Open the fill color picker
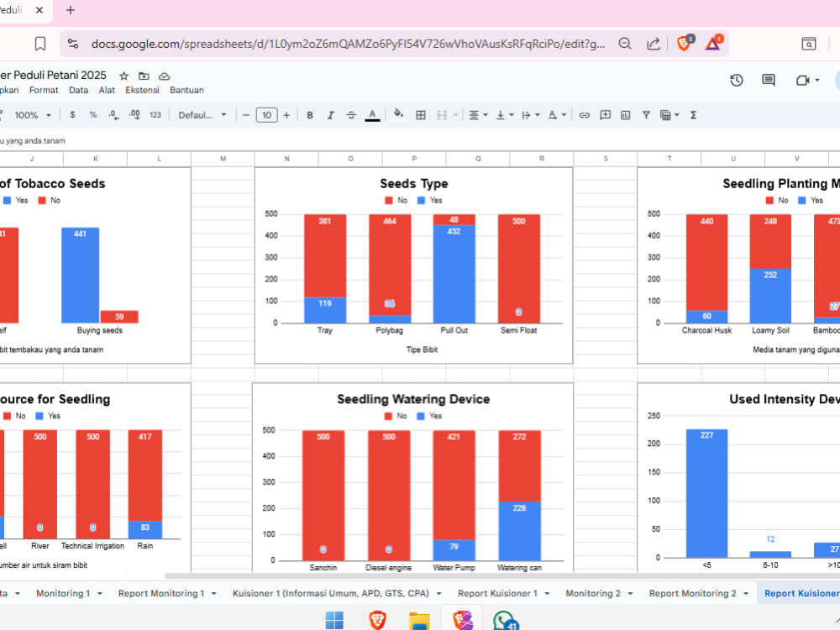The image size is (840, 630). (398, 115)
